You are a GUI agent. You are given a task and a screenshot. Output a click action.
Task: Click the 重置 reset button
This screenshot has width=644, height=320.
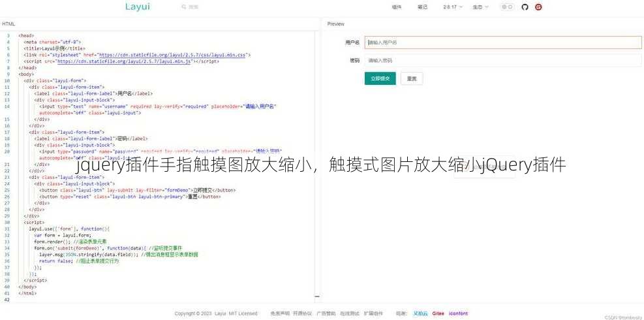pos(412,78)
